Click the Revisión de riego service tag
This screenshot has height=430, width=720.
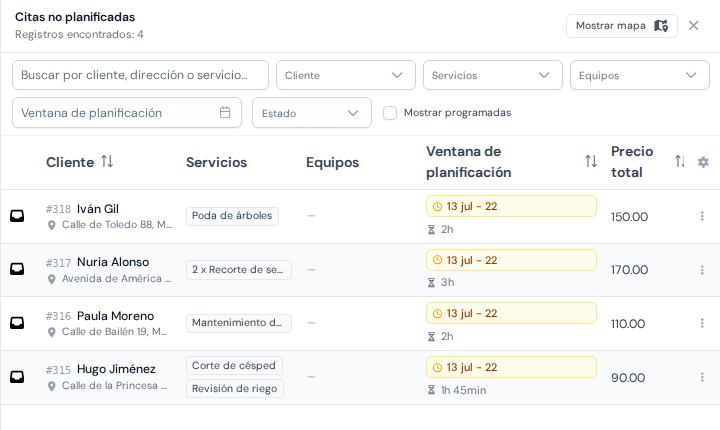(x=235, y=389)
